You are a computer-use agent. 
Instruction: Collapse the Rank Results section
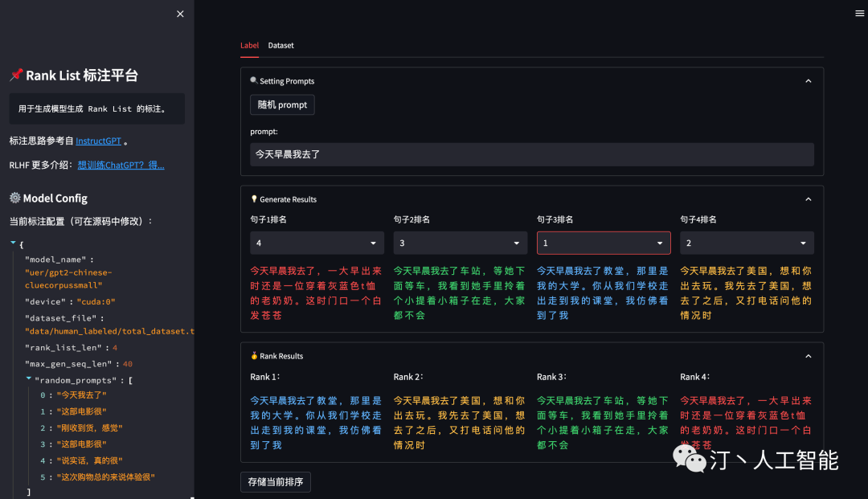coord(808,355)
